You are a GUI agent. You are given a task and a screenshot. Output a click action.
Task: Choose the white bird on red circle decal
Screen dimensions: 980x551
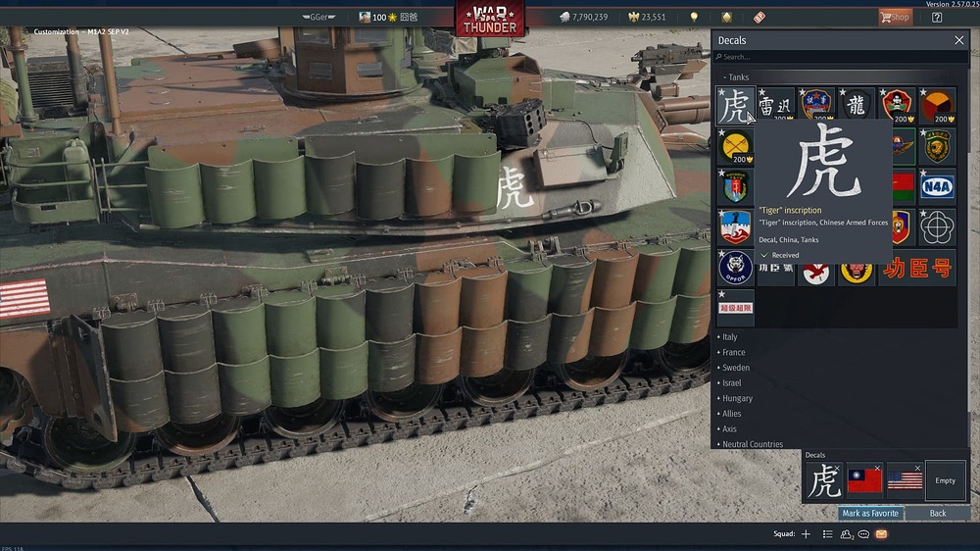(x=816, y=274)
